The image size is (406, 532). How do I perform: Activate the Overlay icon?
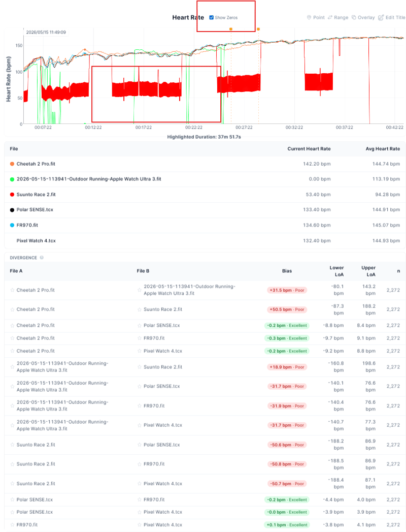click(x=354, y=17)
